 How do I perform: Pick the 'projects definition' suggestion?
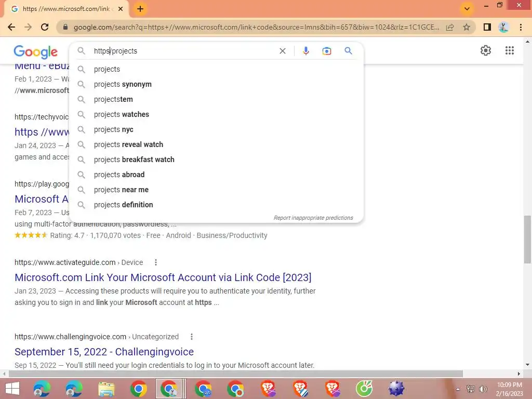pyautogui.click(x=216, y=205)
